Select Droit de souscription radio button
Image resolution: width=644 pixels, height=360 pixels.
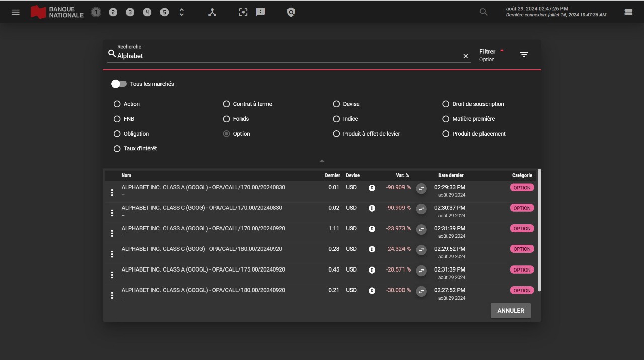point(446,104)
